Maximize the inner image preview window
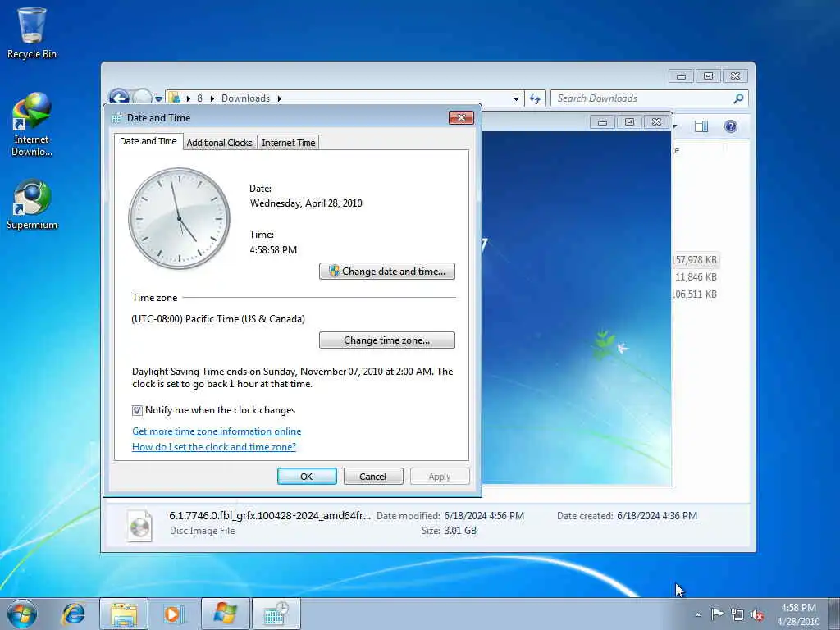The width and height of the screenshot is (840, 630). click(629, 122)
